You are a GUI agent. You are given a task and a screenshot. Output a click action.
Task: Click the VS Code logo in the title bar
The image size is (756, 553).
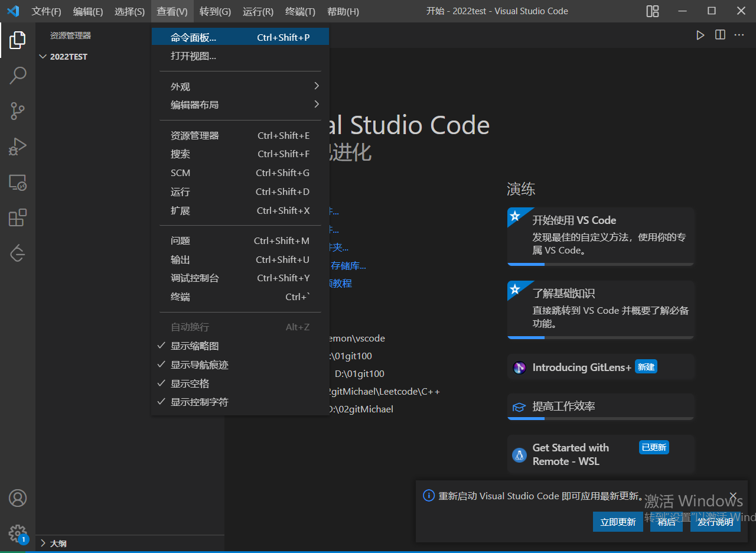click(12, 11)
